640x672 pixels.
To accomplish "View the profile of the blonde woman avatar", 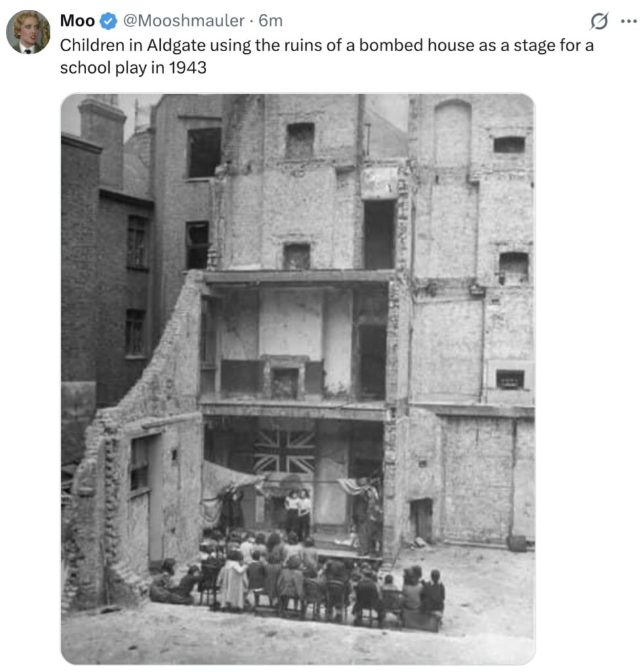I will coord(28,31).
